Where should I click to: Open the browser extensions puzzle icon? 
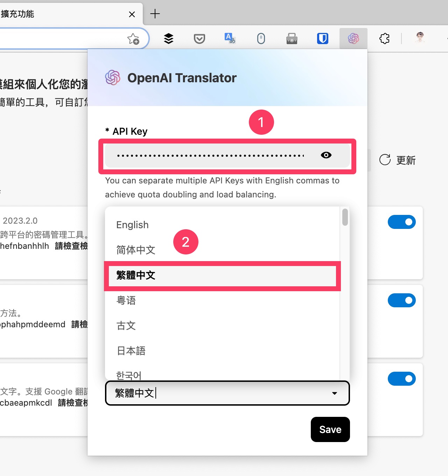point(384,38)
